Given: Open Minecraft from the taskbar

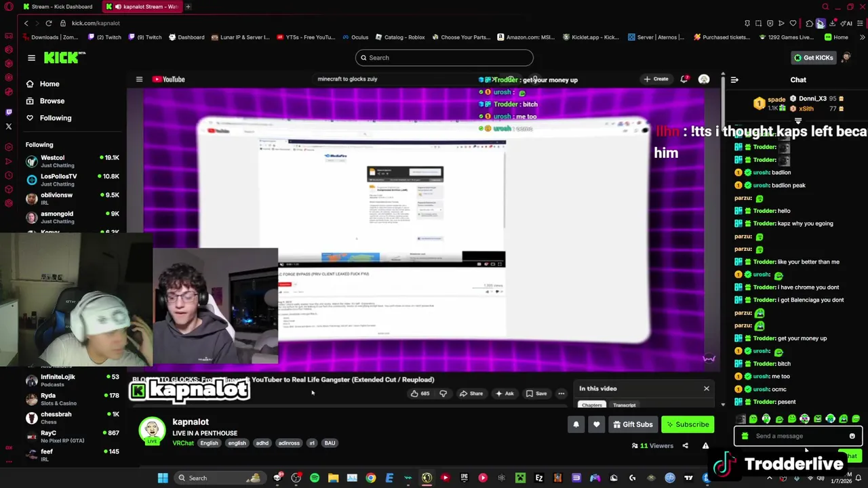Looking at the screenshot, I should click(x=520, y=478).
